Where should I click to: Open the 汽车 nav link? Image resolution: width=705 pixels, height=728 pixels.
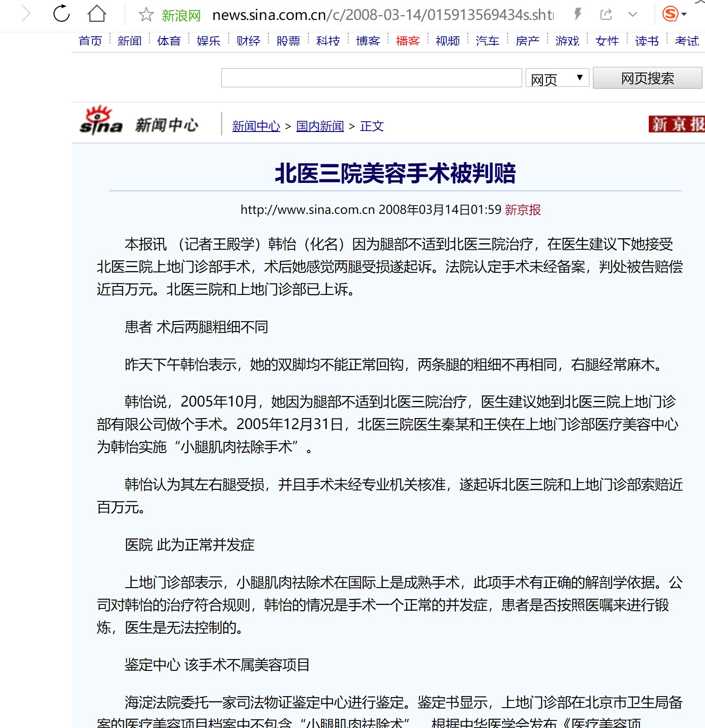coord(488,41)
